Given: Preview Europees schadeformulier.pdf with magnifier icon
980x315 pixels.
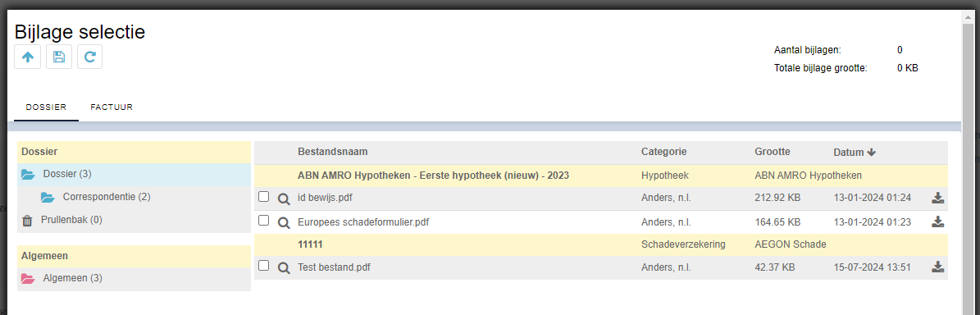Looking at the screenshot, I should [284, 221].
